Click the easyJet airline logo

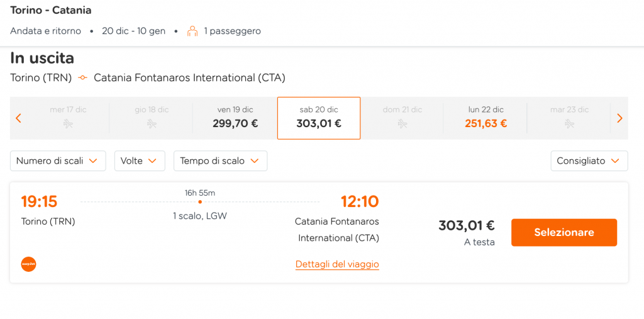click(x=29, y=264)
